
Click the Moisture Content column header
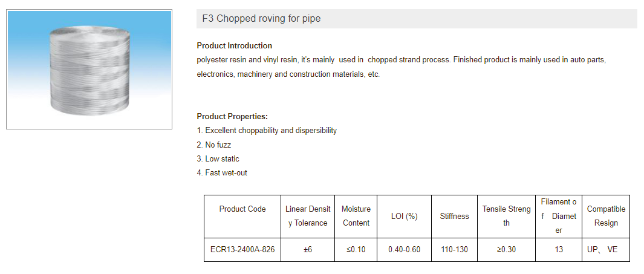[x=356, y=216]
